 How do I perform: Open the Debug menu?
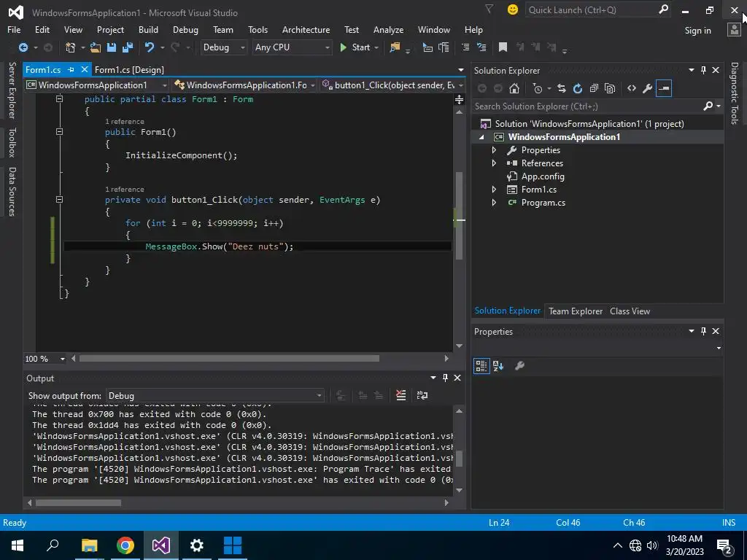[x=185, y=29]
